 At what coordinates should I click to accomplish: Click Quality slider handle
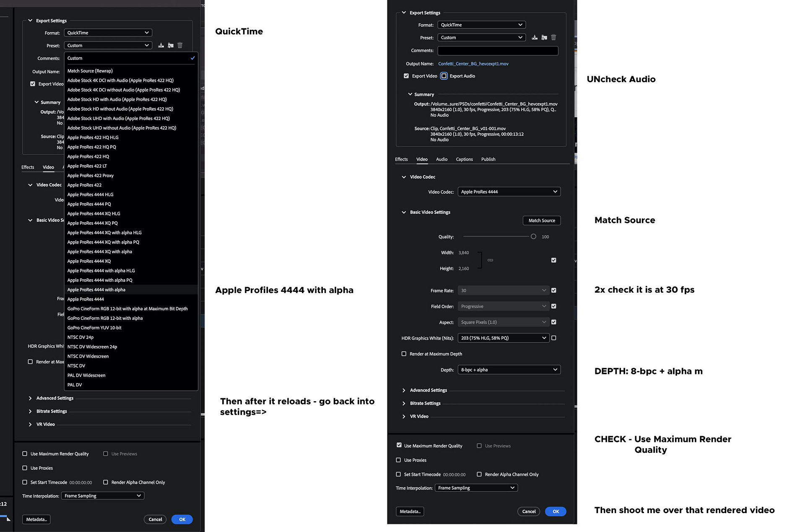533,236
